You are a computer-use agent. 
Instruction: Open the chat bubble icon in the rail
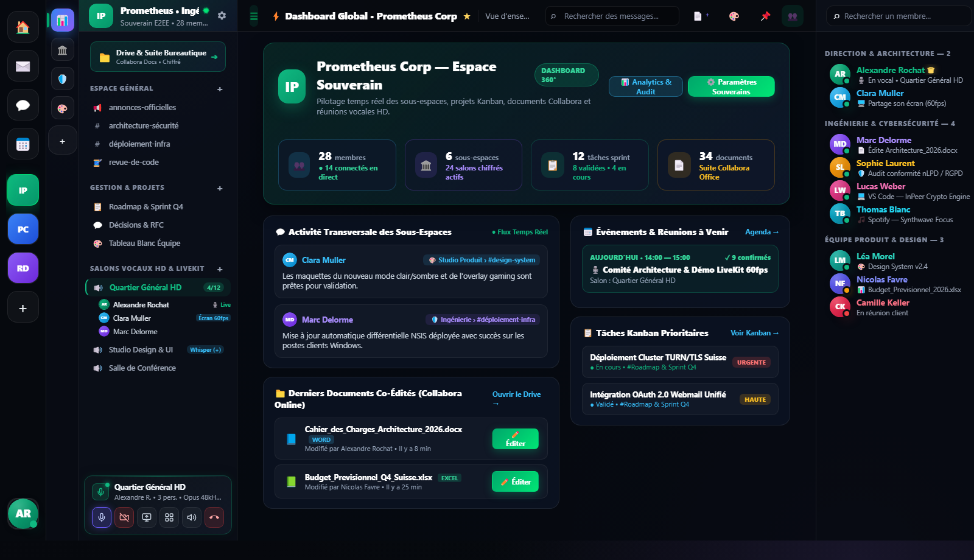[23, 105]
